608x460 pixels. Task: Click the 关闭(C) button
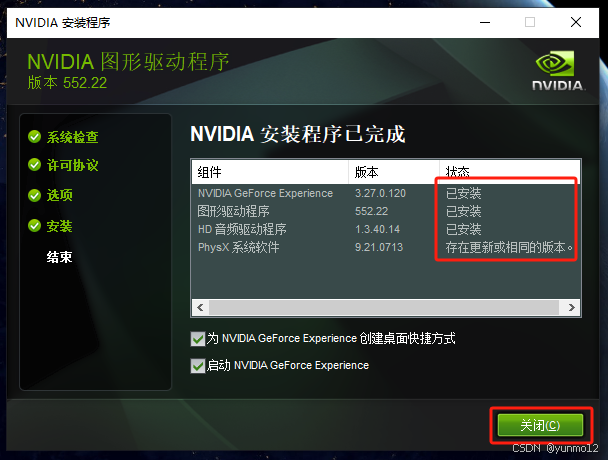540,425
